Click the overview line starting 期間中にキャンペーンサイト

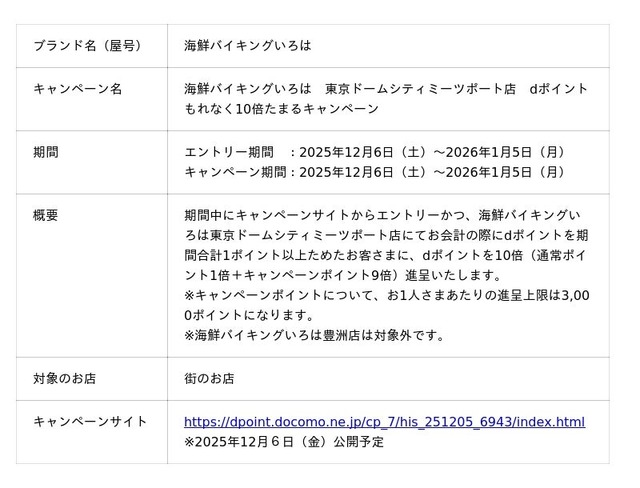(x=382, y=215)
